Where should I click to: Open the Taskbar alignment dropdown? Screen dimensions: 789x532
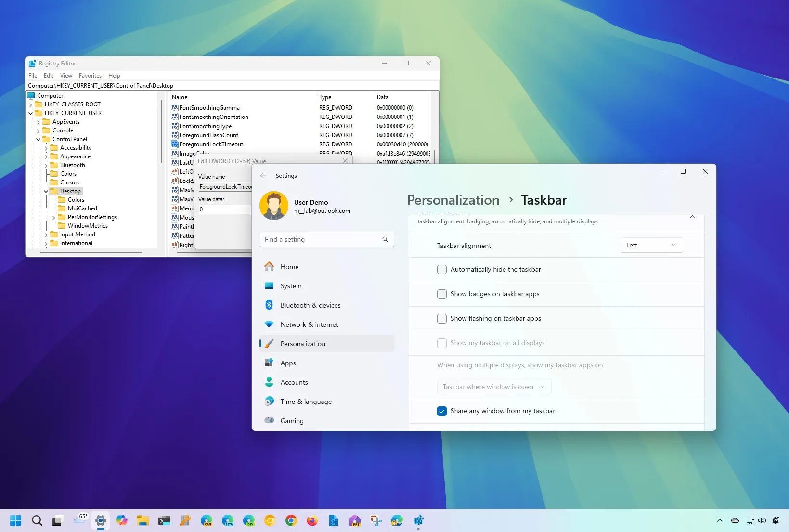pos(651,245)
